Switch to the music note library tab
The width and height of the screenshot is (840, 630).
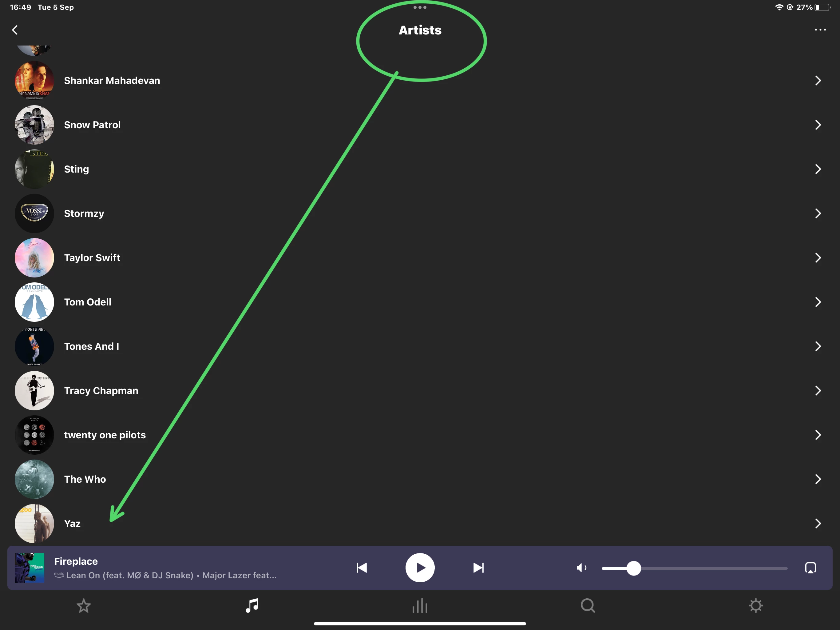252,606
